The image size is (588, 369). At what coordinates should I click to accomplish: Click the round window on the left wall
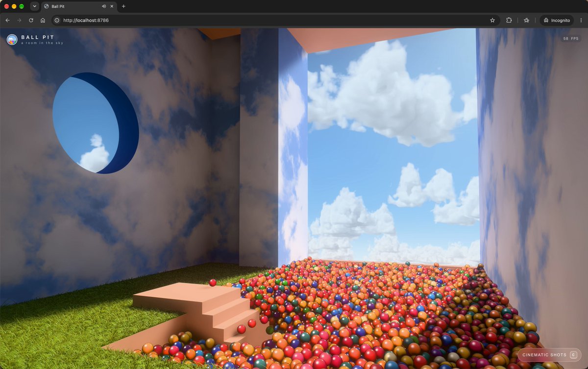point(96,123)
